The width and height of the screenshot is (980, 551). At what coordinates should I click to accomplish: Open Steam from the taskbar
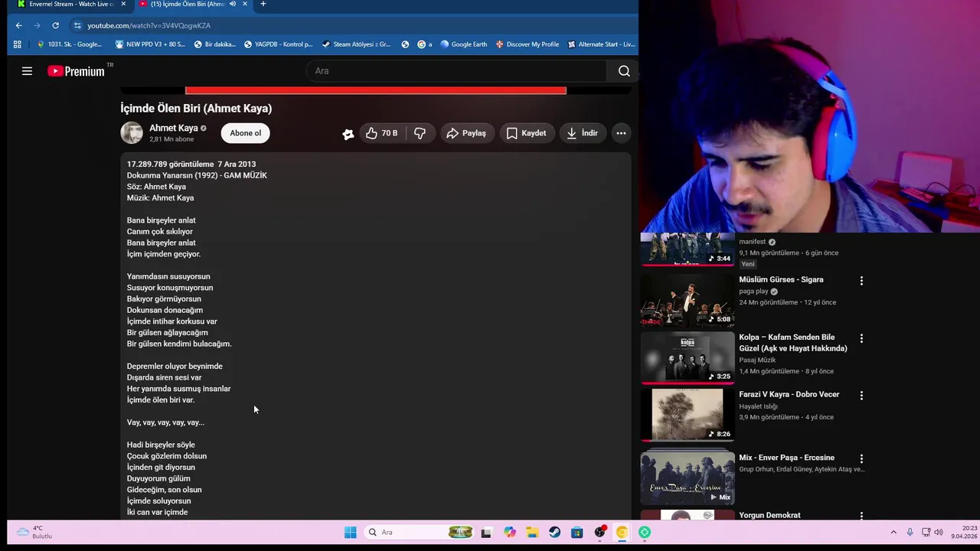click(554, 533)
